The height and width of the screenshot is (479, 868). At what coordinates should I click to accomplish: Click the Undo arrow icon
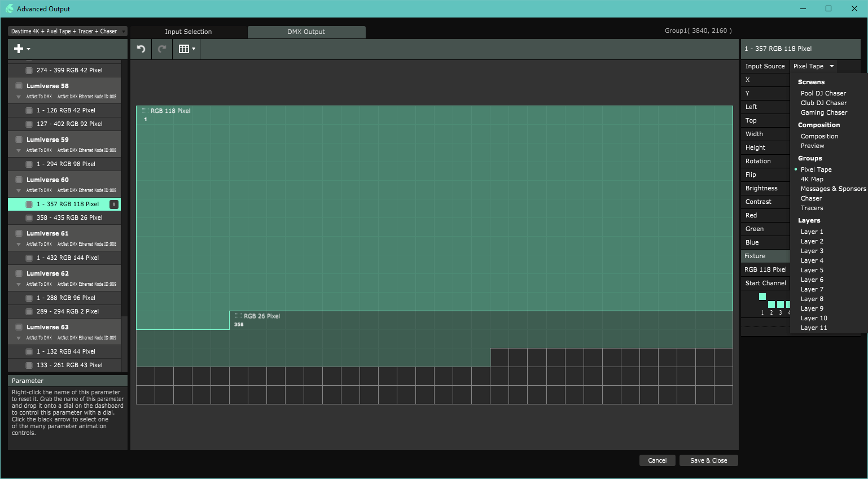(141, 49)
